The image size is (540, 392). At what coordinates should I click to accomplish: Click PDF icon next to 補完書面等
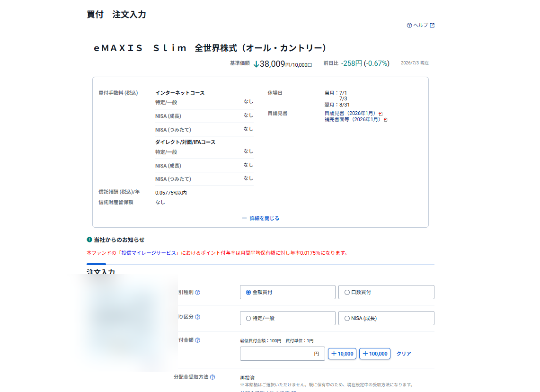(x=385, y=120)
